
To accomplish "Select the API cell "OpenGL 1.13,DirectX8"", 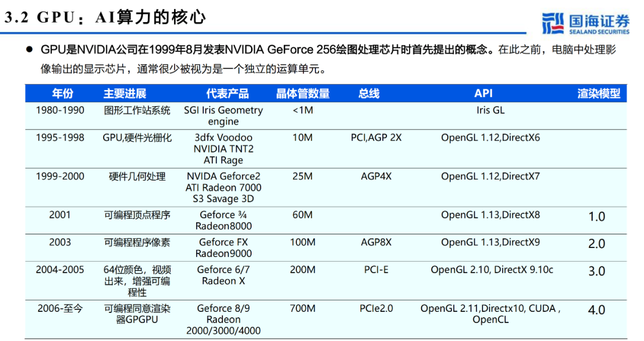I will pos(490,215).
